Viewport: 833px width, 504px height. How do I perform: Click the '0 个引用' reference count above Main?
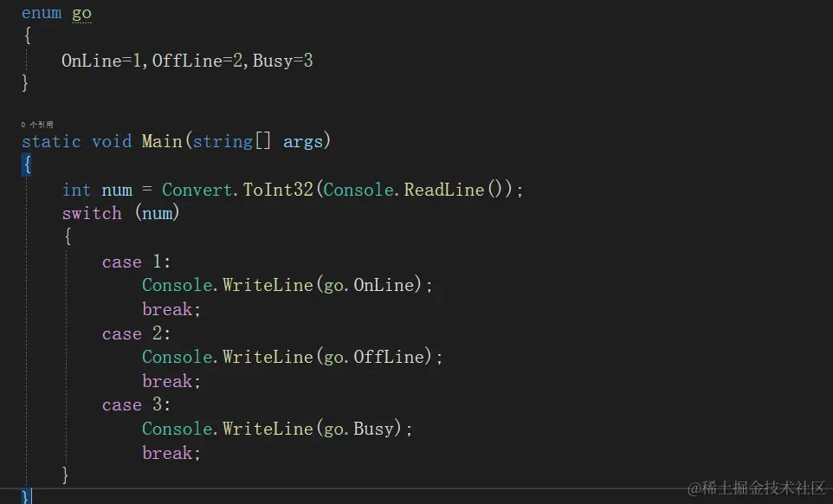pyautogui.click(x=37, y=125)
